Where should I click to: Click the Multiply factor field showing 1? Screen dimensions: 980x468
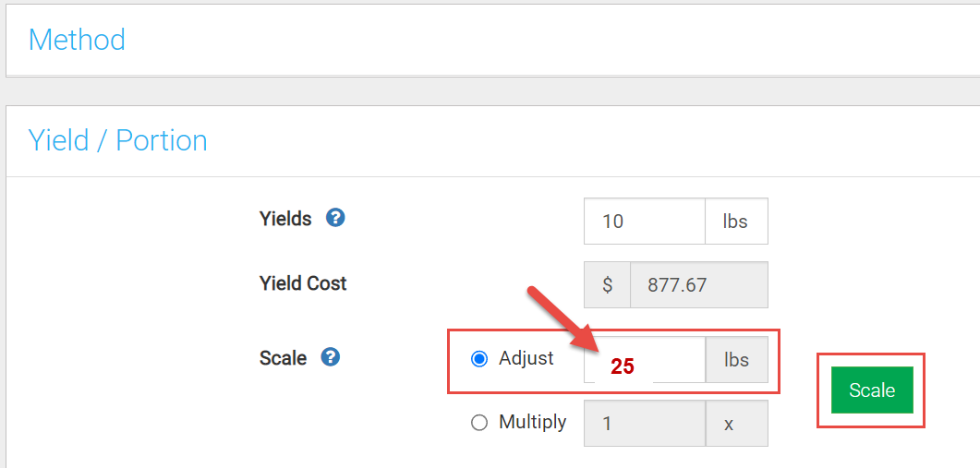pyautogui.click(x=644, y=424)
